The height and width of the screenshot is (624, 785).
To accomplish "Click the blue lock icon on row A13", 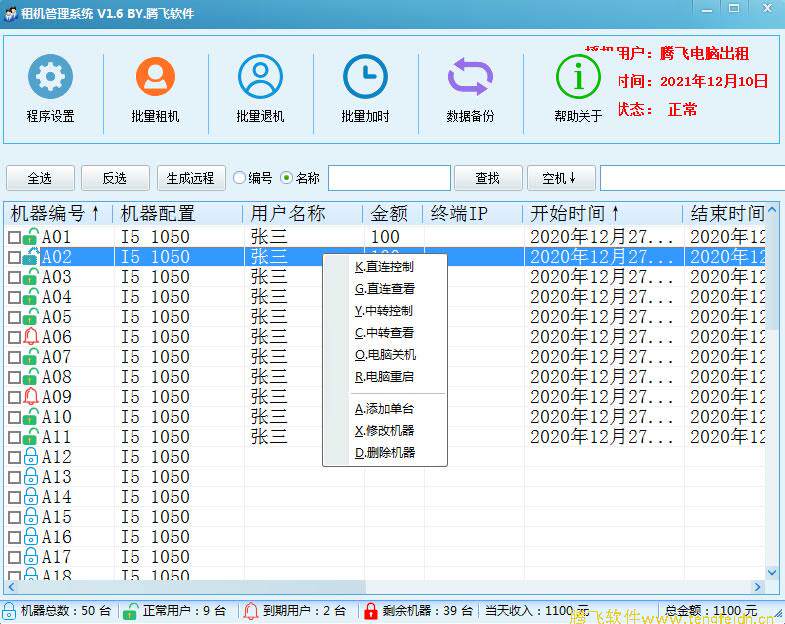I will 31,477.
